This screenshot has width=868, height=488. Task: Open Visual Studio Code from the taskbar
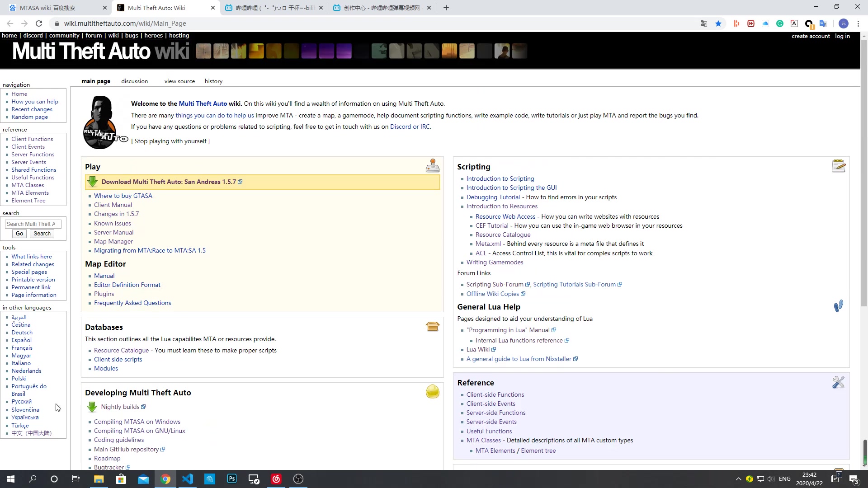[x=187, y=479]
